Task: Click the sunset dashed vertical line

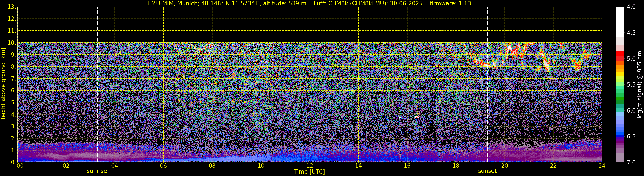Action: [x=487, y=85]
